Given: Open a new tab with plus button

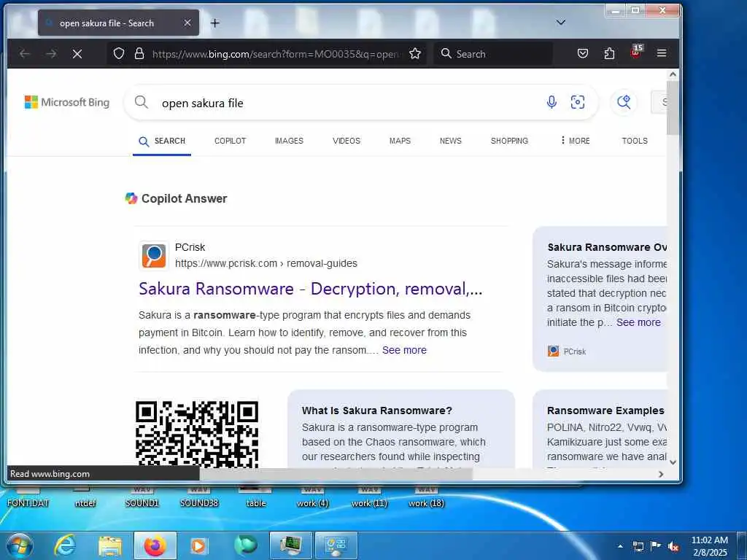Looking at the screenshot, I should coord(215,23).
